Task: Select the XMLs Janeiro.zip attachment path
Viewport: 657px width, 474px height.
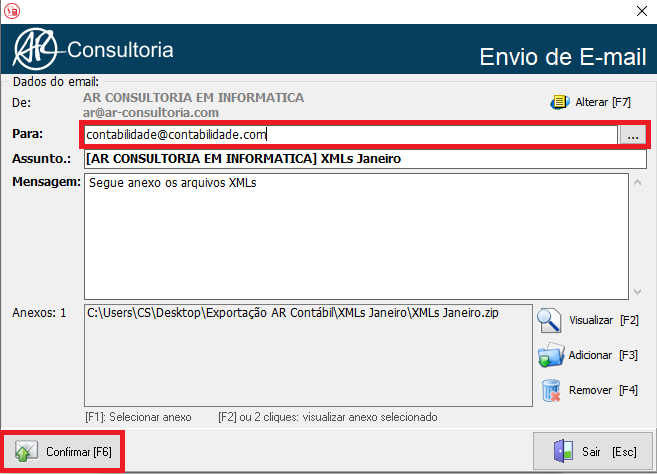Action: (x=292, y=313)
